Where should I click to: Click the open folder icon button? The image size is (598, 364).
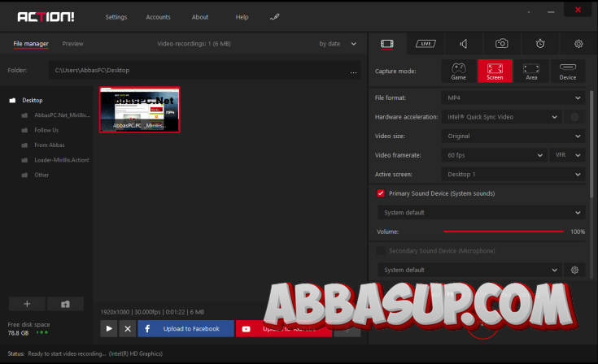(65, 304)
